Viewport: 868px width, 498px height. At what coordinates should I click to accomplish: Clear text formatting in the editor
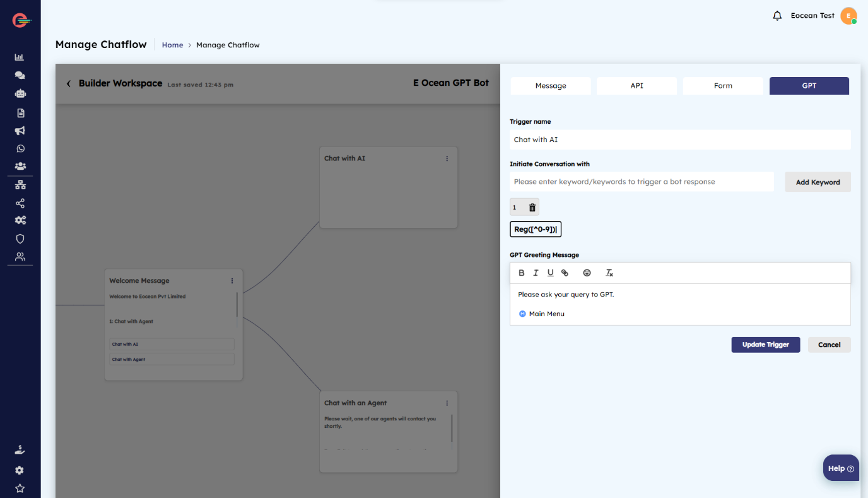click(x=609, y=273)
